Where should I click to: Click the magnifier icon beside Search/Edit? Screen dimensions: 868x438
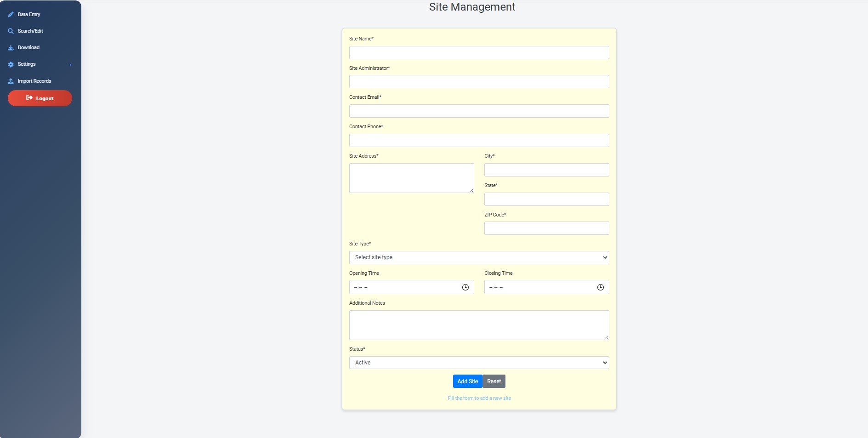point(11,31)
